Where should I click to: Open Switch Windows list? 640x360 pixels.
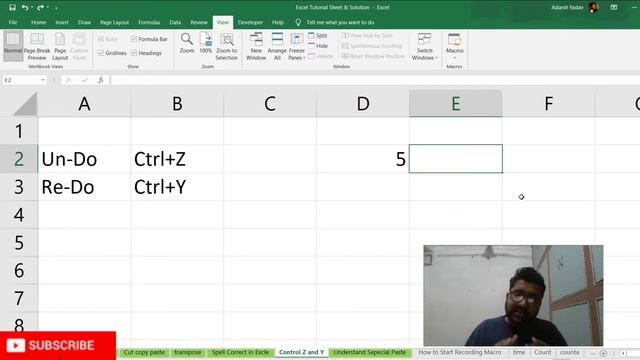tap(424, 46)
